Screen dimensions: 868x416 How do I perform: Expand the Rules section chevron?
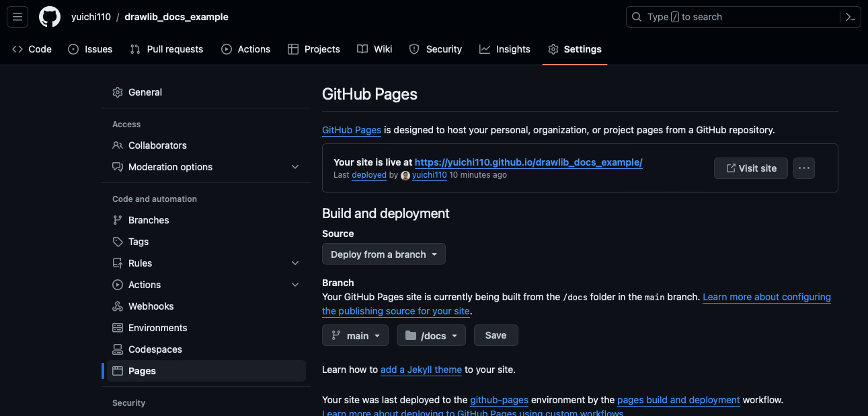[x=295, y=263]
